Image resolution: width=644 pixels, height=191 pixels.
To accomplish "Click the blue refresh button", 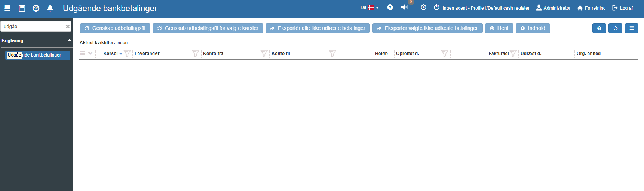I will point(615,28).
